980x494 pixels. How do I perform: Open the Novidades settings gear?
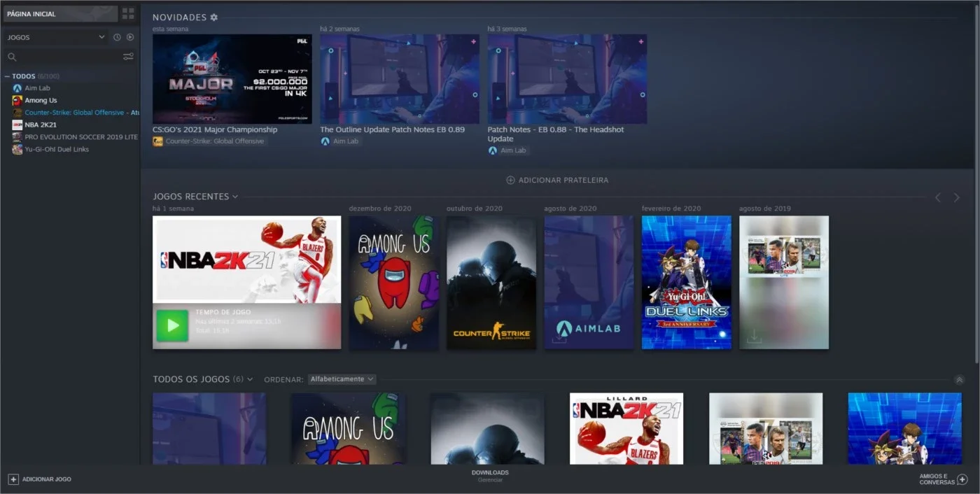214,17
